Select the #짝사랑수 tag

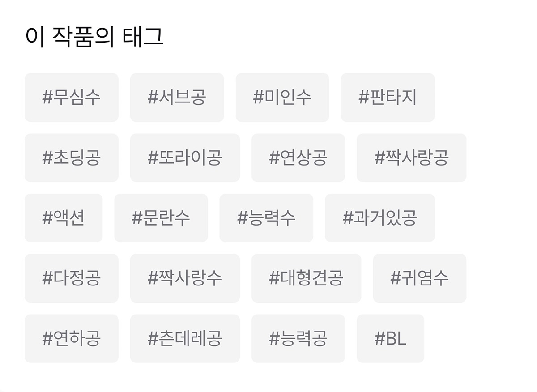(x=185, y=278)
